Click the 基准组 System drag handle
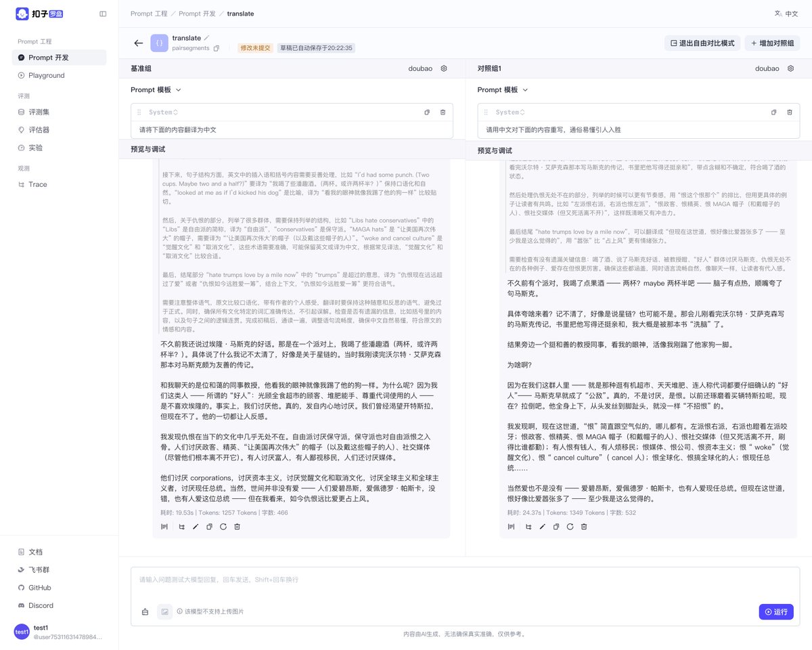812x650 pixels. pyautogui.click(x=139, y=112)
